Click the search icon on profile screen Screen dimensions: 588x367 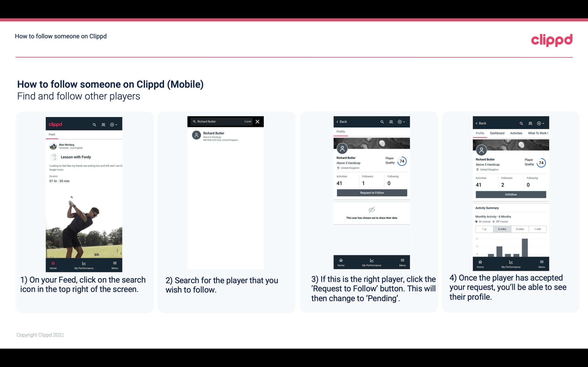(382, 122)
